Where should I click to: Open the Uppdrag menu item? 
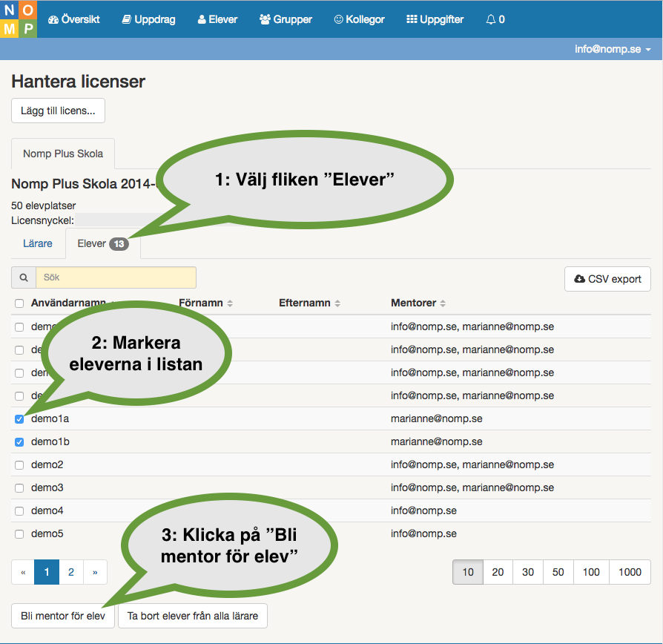[x=149, y=19]
